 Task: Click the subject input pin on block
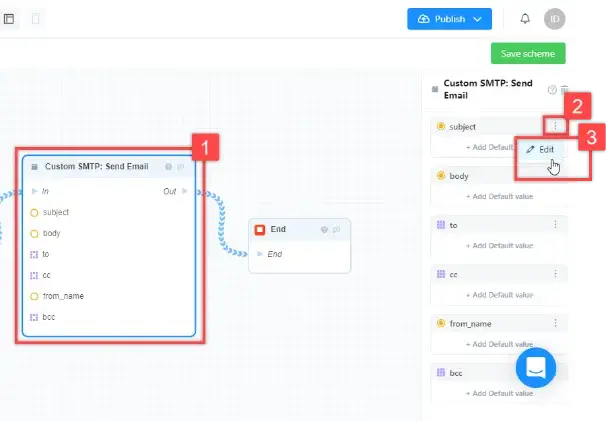34,212
